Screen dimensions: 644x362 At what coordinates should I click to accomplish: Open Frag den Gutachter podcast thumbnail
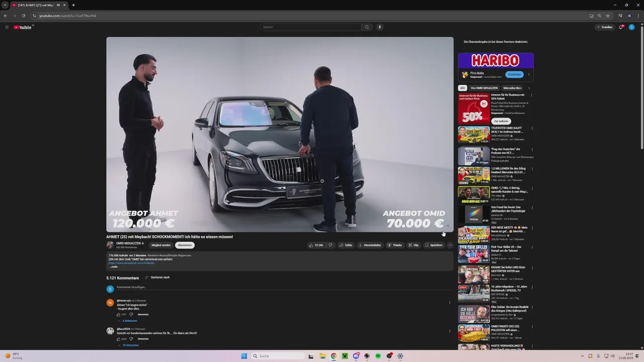pos(473,156)
